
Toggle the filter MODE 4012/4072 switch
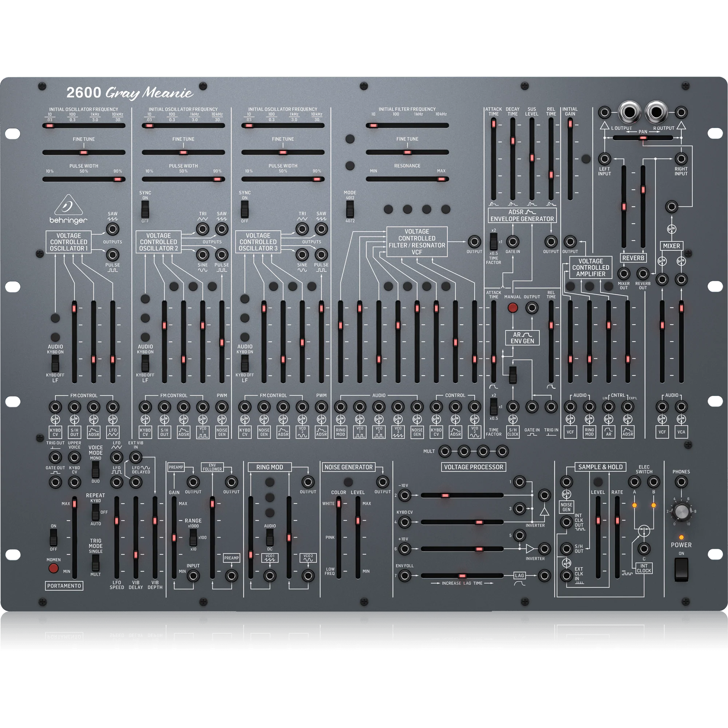(350, 209)
